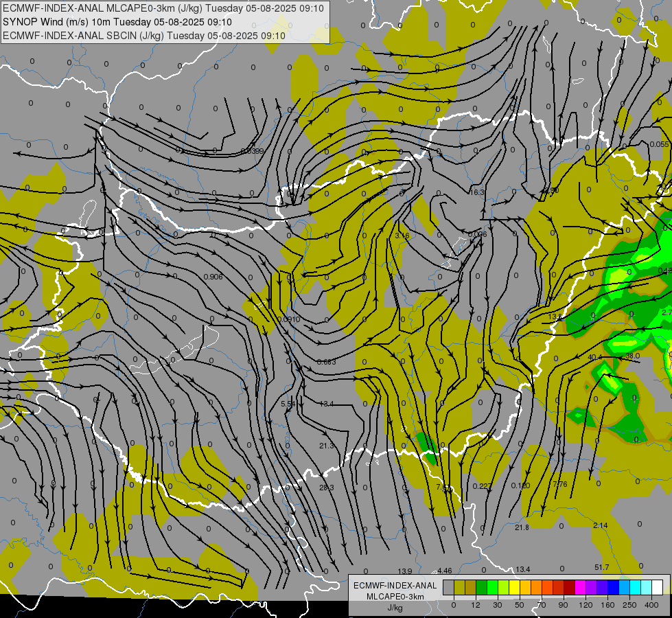Click the legend tick label '400'

[651, 605]
